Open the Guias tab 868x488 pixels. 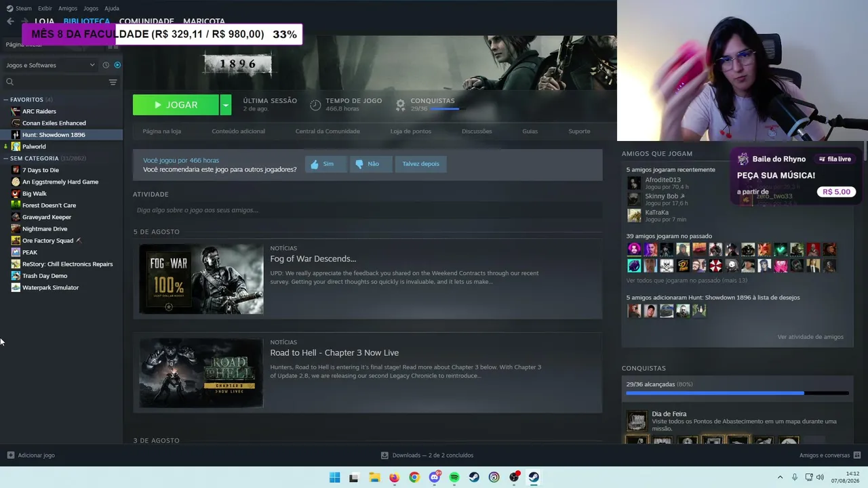530,131
